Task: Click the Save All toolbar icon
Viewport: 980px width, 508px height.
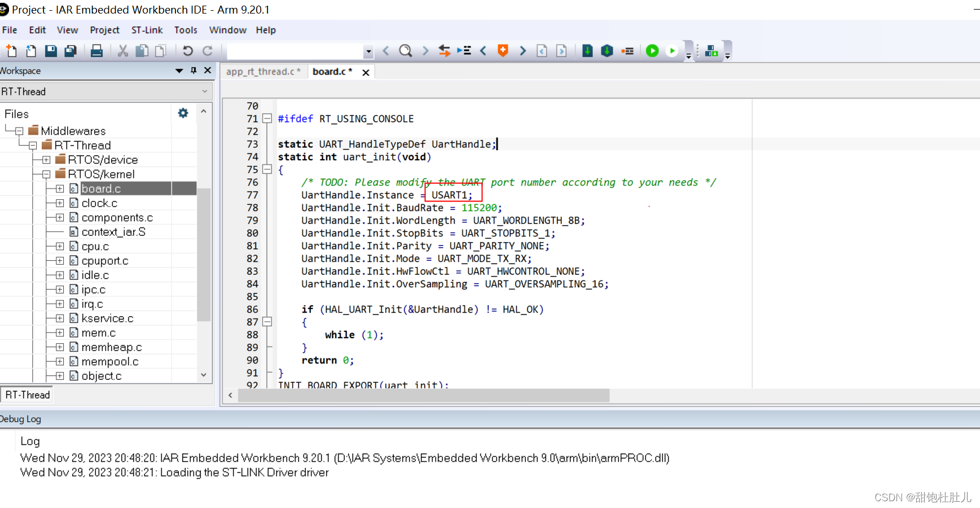Action: click(71, 51)
